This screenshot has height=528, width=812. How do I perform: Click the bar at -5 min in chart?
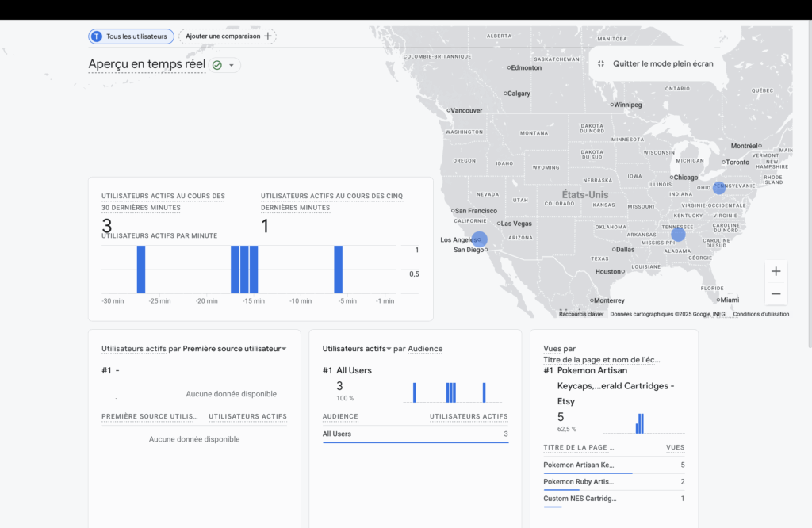click(338, 270)
